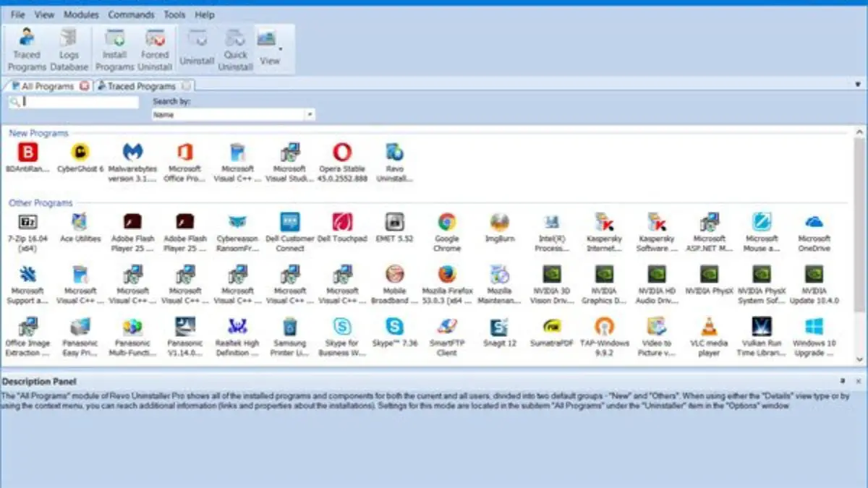Open the Tools menu
This screenshot has width=868, height=488.
click(174, 14)
